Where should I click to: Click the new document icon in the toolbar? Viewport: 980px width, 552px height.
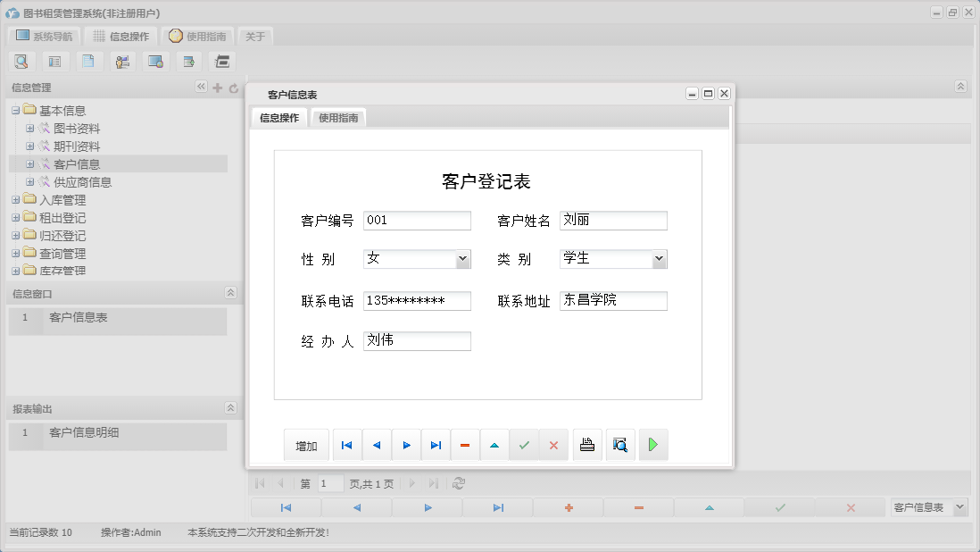[x=87, y=61]
